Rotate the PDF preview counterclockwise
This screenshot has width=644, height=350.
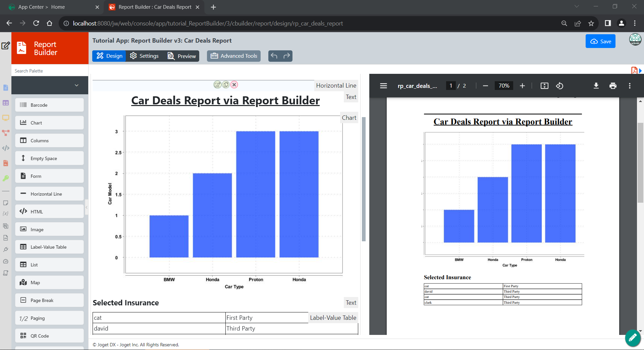coord(559,86)
